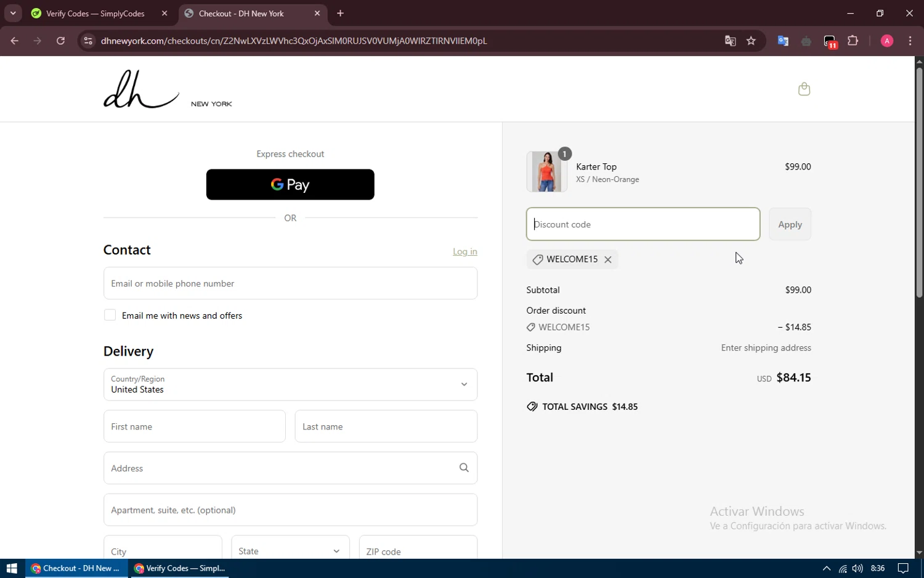The image size is (924, 578).
Task: Open the shopping bag cart icon
Action: click(804, 89)
